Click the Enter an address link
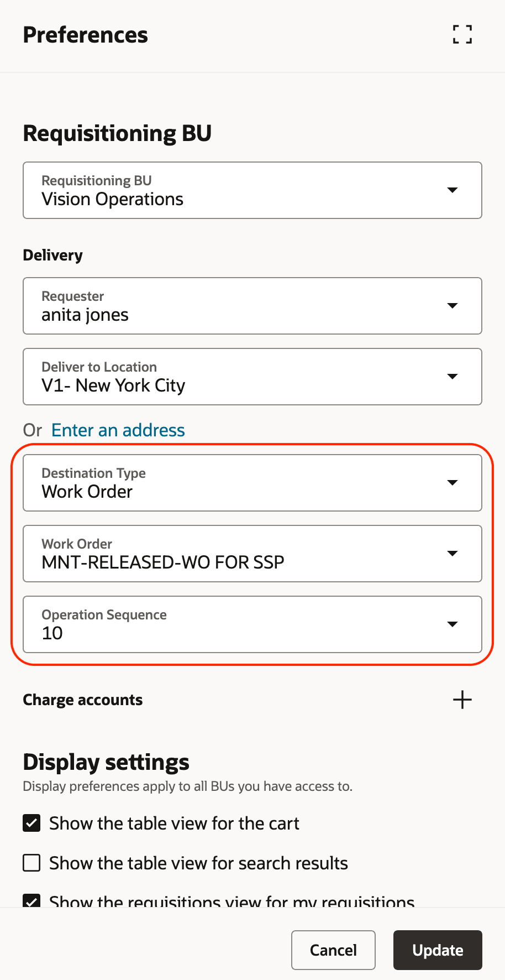The image size is (505, 980). point(118,430)
